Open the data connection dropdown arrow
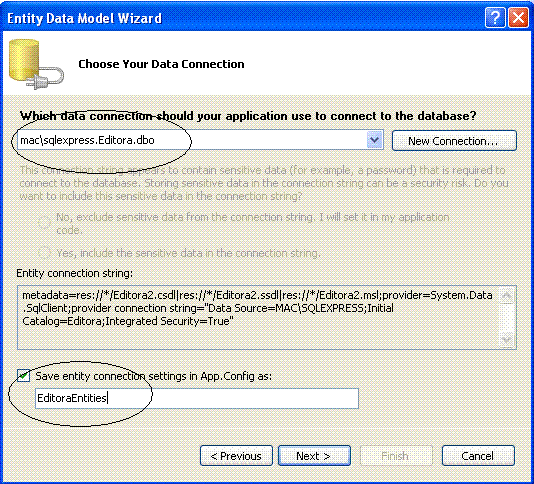This screenshot has width=534, height=484. click(x=375, y=140)
